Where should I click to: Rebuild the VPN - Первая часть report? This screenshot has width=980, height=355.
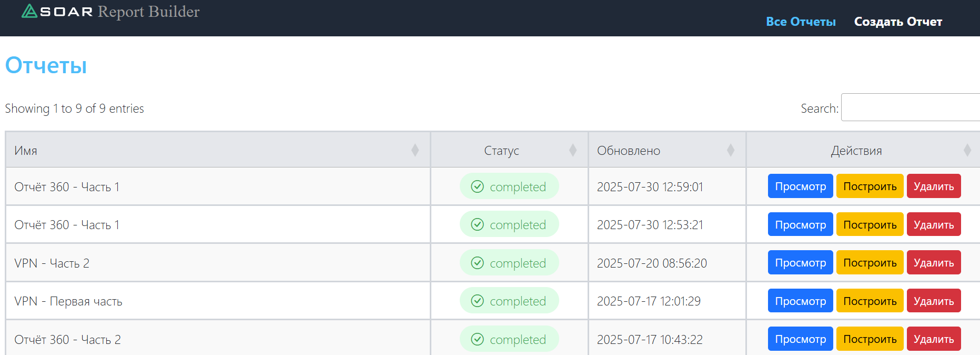coord(870,301)
